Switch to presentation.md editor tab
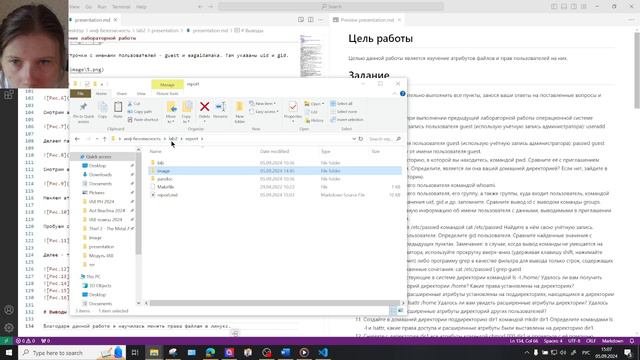Image resolution: width=640 pixels, height=360 pixels. point(94,20)
